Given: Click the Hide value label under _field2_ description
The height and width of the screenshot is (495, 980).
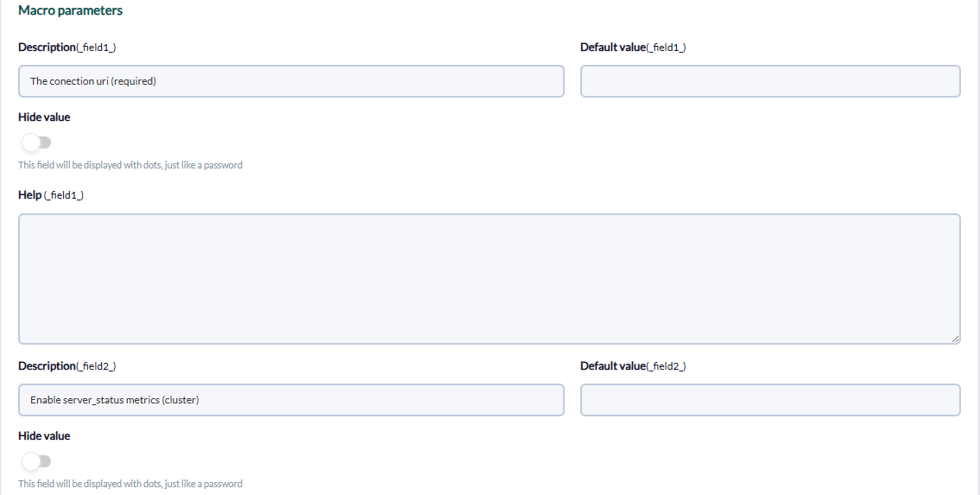Looking at the screenshot, I should (x=44, y=436).
